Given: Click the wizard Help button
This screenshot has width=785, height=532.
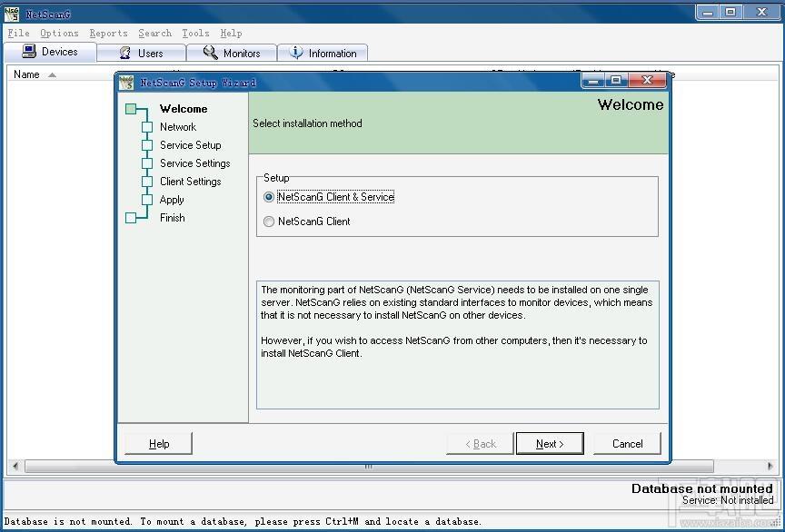Looking at the screenshot, I should pyautogui.click(x=159, y=444).
